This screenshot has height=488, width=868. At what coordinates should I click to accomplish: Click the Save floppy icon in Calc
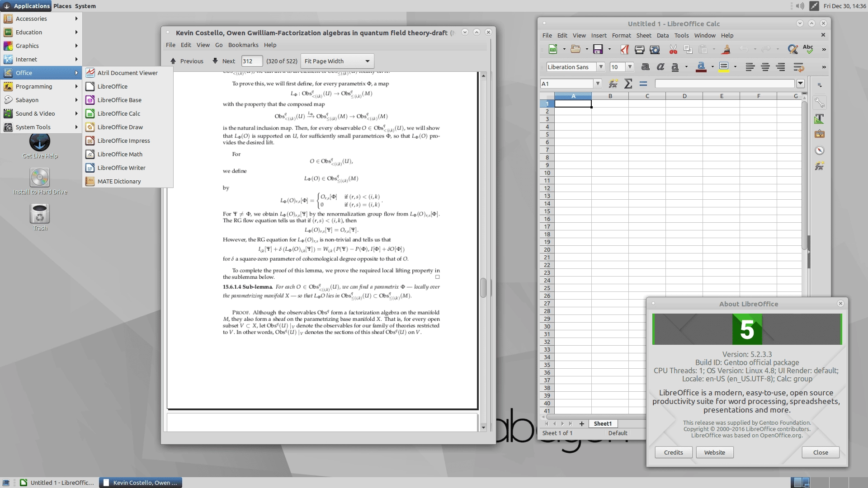598,49
